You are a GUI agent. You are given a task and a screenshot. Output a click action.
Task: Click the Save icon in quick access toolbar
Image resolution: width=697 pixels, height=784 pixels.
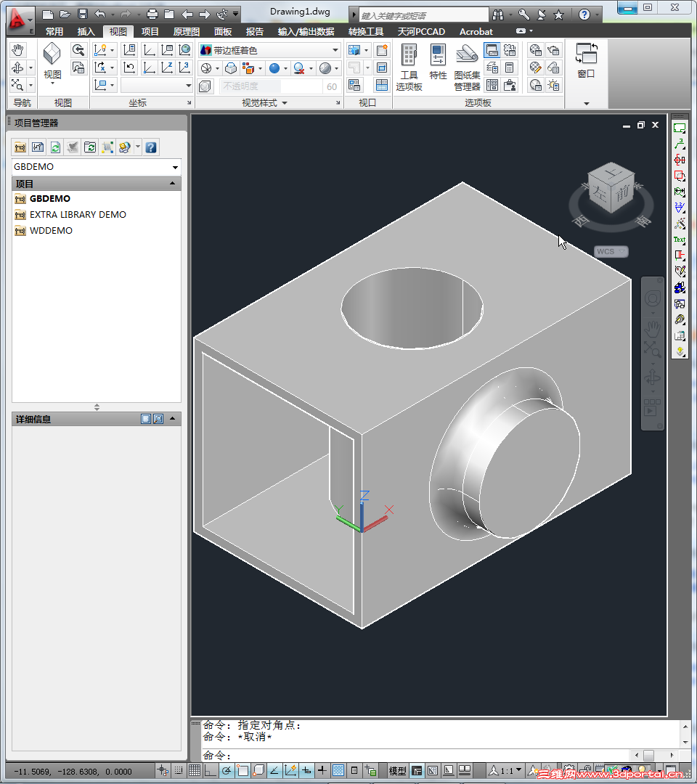83,15
